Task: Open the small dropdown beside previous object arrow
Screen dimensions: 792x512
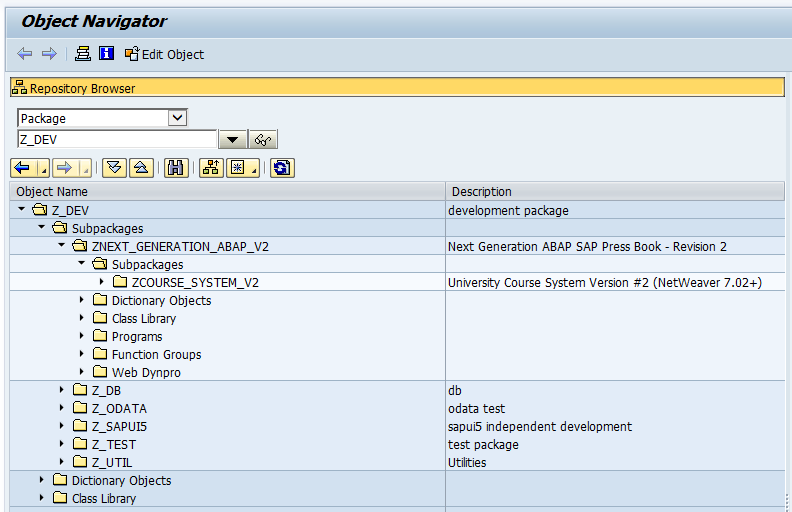Action: tap(44, 168)
